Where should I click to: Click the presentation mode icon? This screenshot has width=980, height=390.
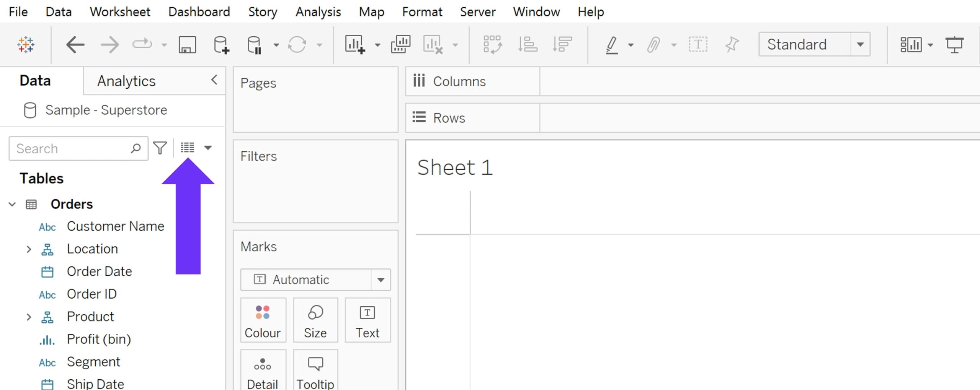pos(954,45)
